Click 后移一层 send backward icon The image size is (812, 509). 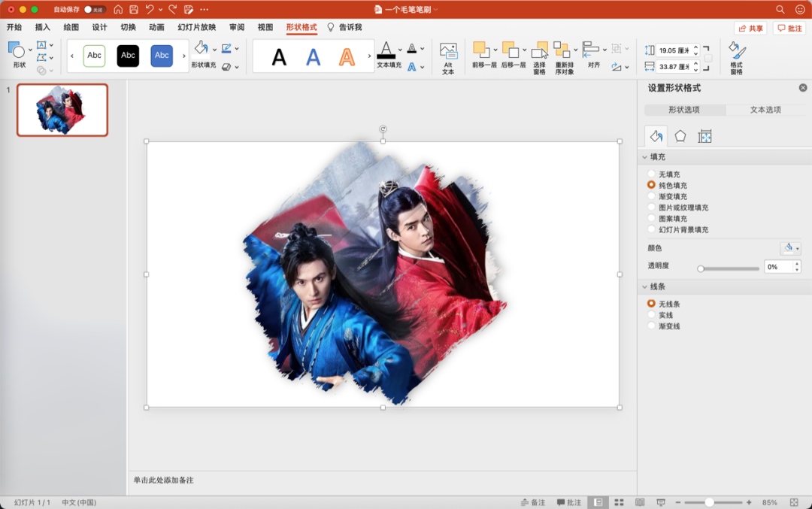coord(510,50)
